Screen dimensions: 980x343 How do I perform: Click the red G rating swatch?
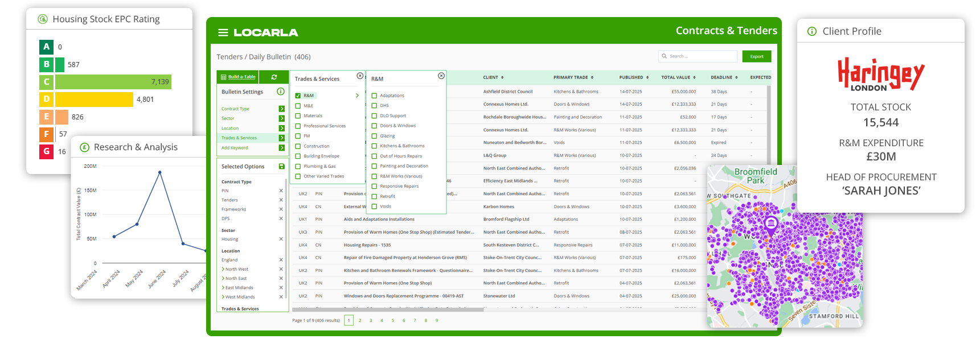pyautogui.click(x=47, y=151)
